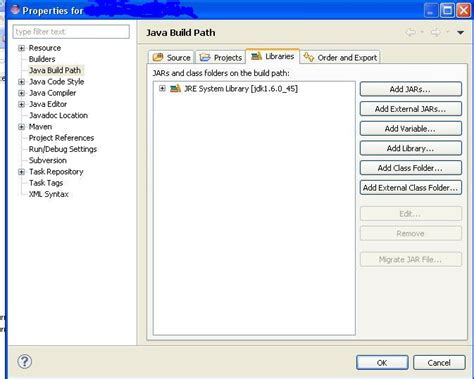This screenshot has width=474, height=379.
Task: Select JRE System Library [jdk1.6.0_45] entry
Action: pyautogui.click(x=241, y=89)
